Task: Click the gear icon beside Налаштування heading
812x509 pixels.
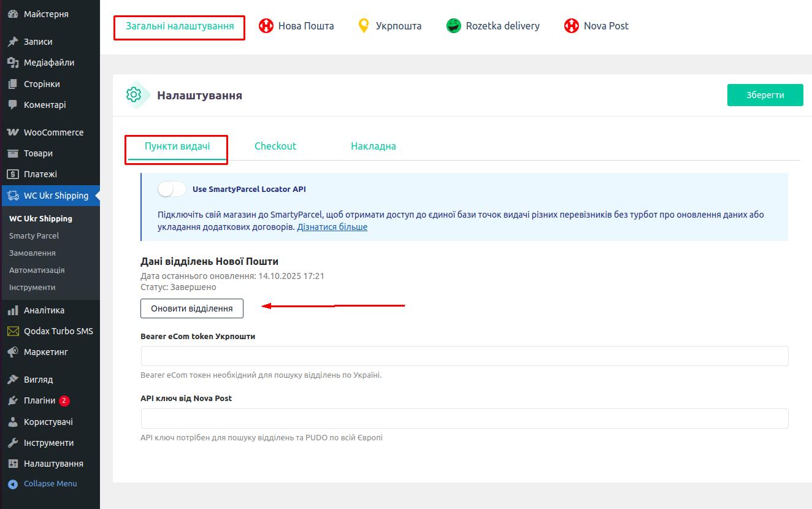Action: pos(134,95)
